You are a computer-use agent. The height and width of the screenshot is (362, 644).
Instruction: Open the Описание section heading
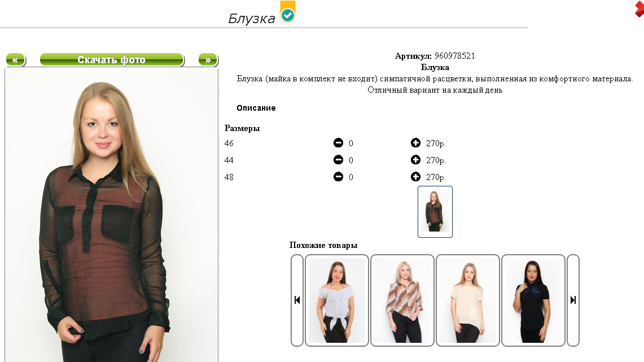point(256,108)
